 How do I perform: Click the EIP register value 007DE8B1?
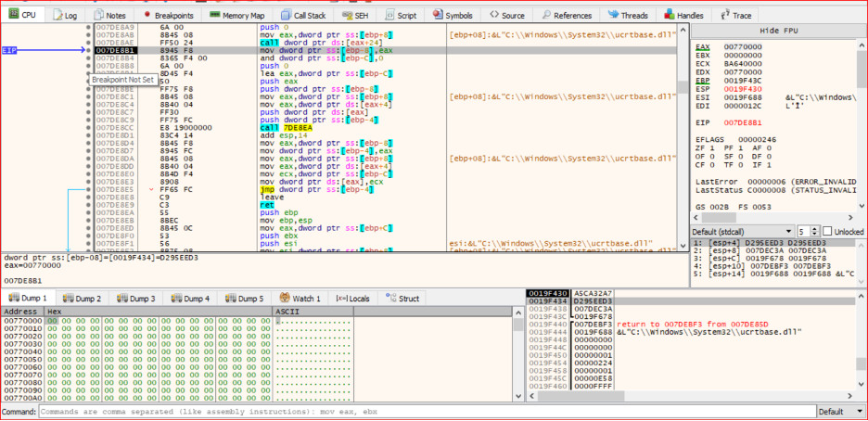point(742,121)
